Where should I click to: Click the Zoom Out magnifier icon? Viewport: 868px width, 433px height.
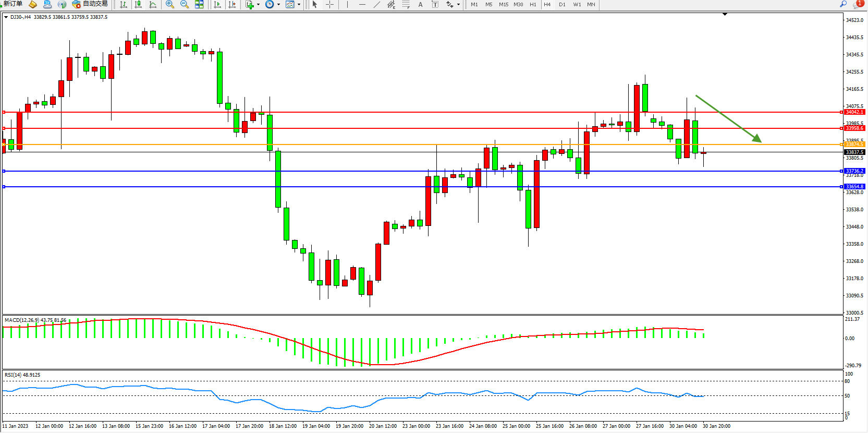click(184, 5)
